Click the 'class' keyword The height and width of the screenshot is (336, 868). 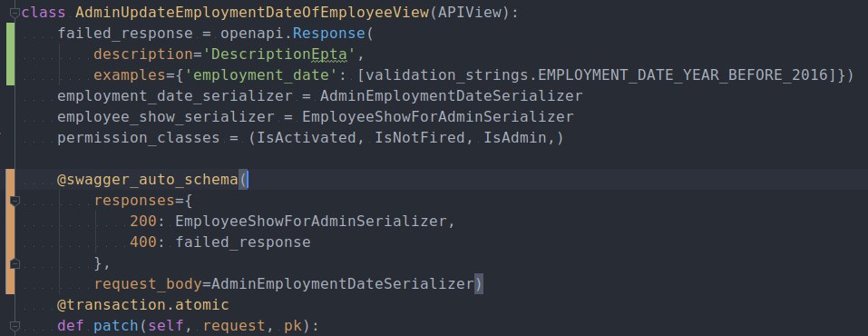(44, 13)
